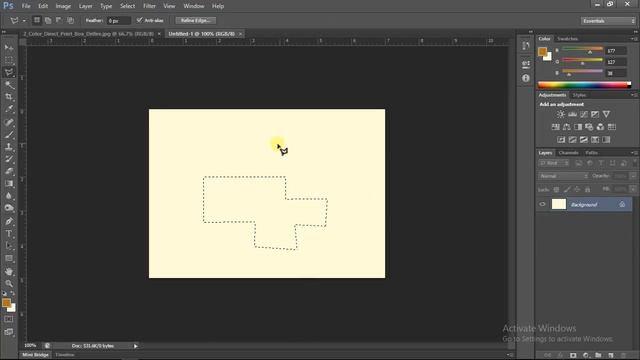The height and width of the screenshot is (360, 640).
Task: Select the Blur tool
Action: (9, 196)
